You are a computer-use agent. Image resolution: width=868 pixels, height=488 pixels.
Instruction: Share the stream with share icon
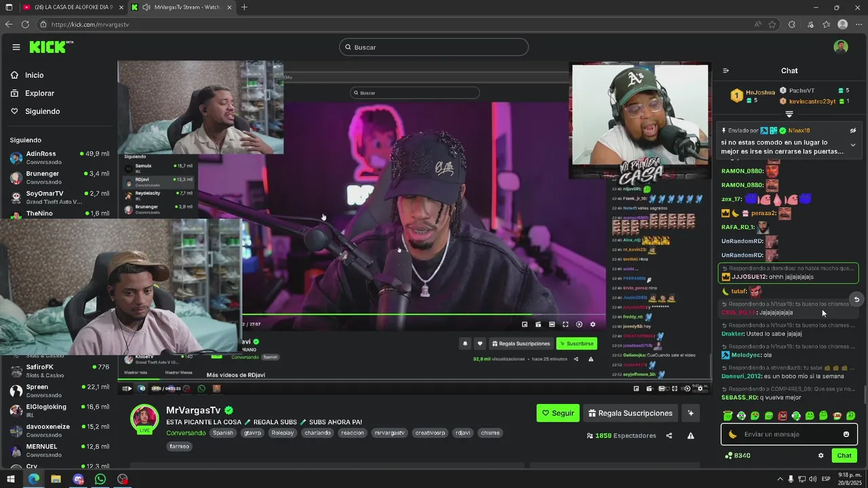[669, 436]
